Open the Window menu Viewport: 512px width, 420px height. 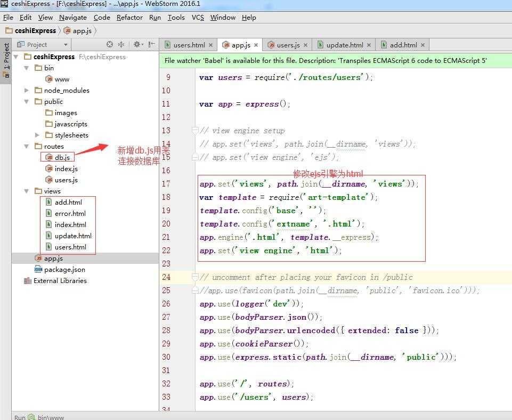pyautogui.click(x=223, y=17)
